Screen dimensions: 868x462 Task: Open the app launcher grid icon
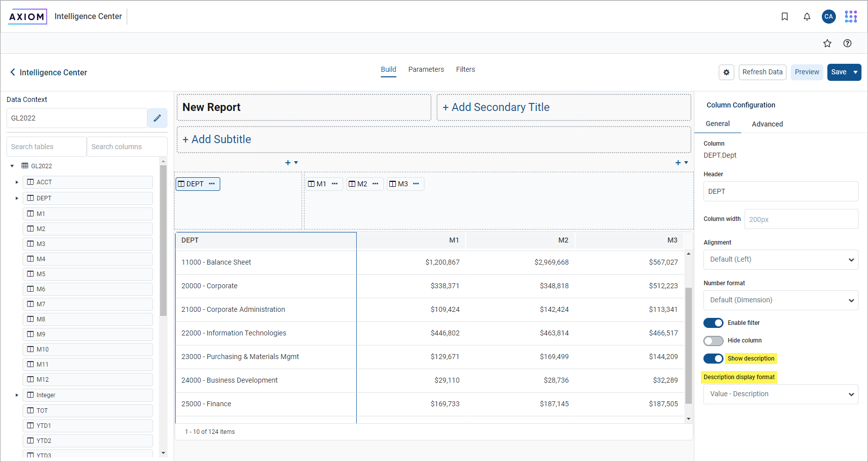pyautogui.click(x=851, y=17)
